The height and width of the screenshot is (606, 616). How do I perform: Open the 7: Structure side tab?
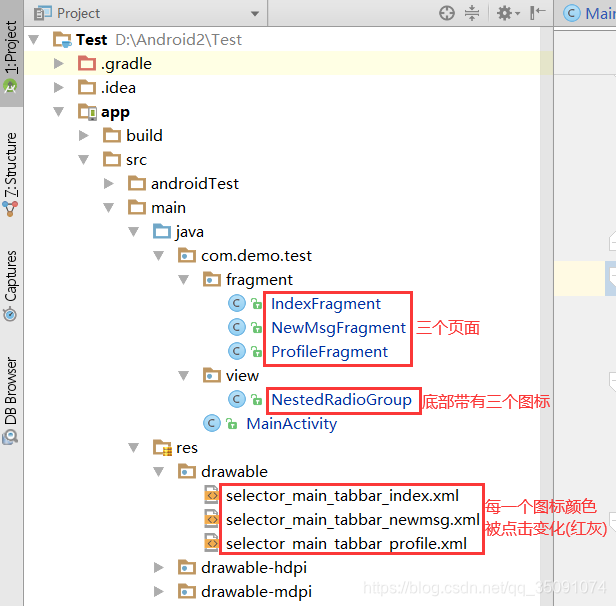point(11,174)
